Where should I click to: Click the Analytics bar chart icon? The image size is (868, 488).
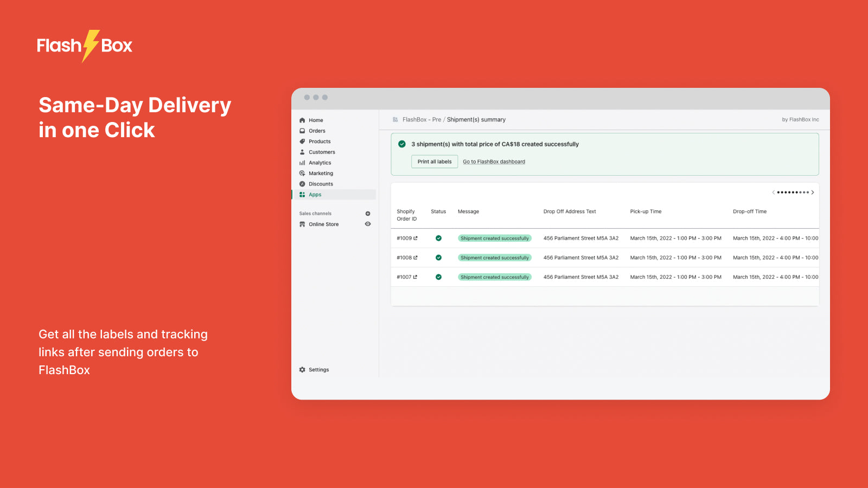(x=302, y=163)
